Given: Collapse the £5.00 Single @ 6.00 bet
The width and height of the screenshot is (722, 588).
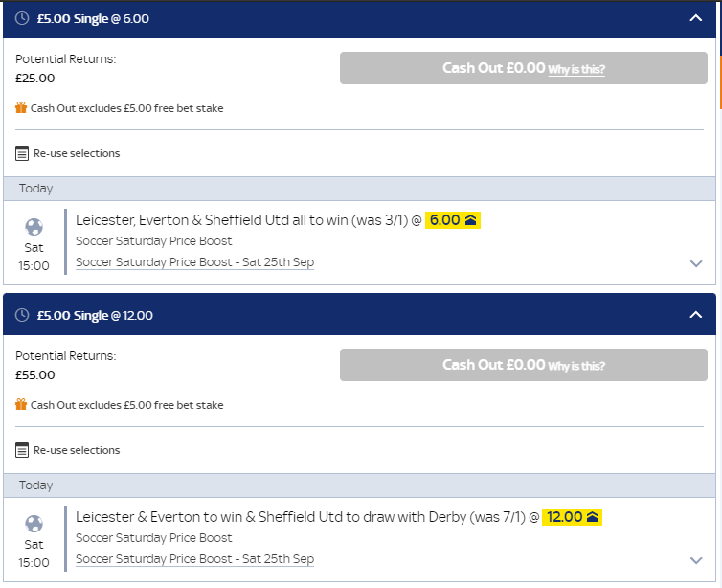Looking at the screenshot, I should (x=696, y=19).
